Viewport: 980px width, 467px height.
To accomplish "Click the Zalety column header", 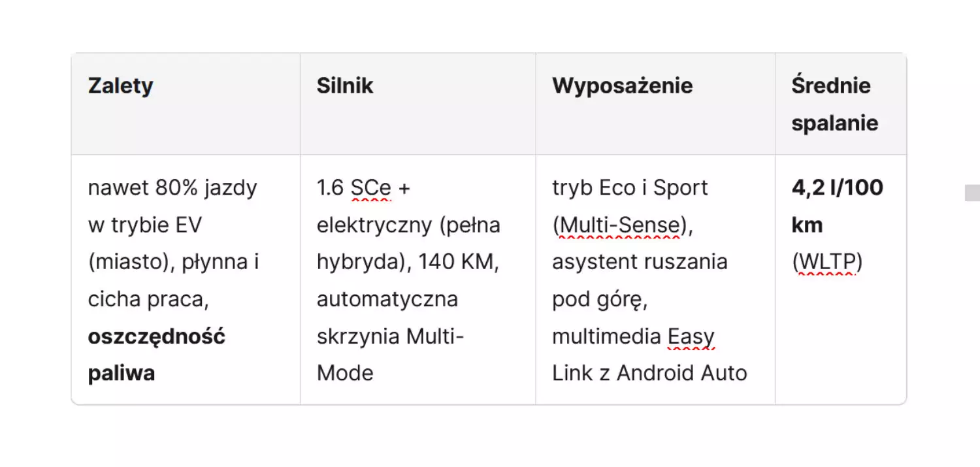I will click(186, 104).
